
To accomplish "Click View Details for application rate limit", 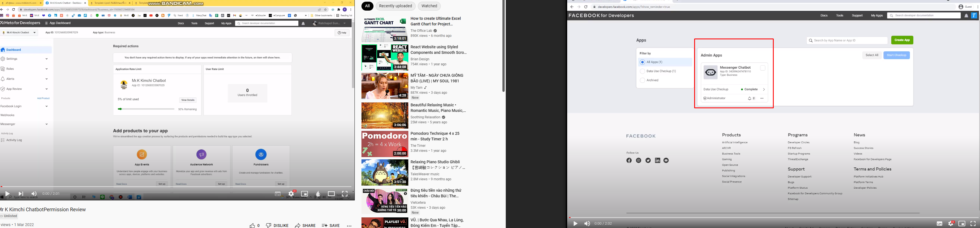I will tap(188, 100).
